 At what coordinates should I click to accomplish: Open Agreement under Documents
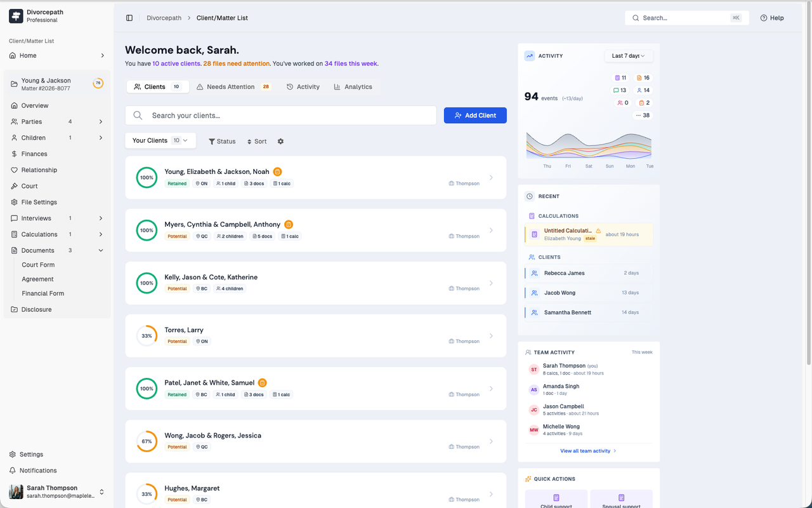(37, 279)
